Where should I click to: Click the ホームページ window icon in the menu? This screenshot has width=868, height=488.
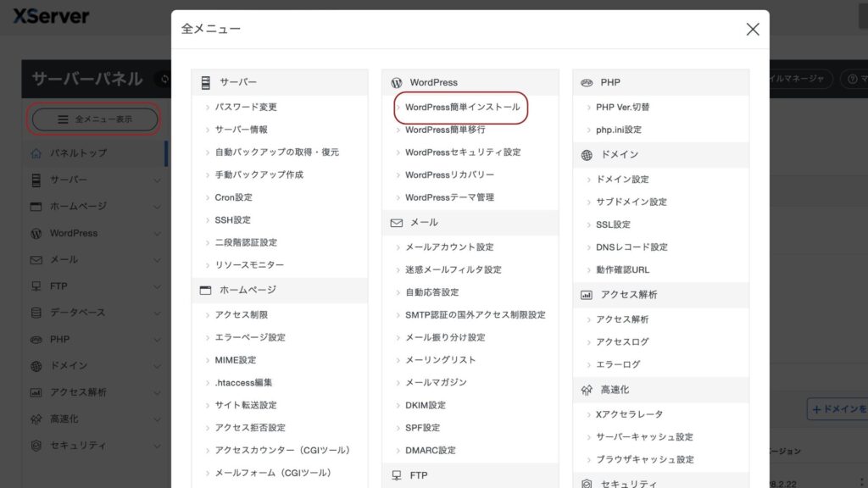click(205, 290)
